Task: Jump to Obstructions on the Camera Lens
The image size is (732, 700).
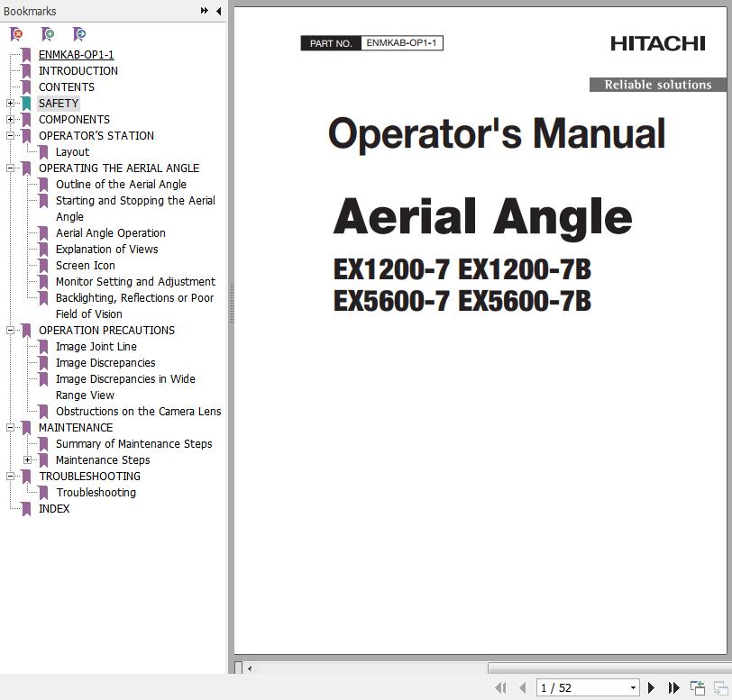Action: click(138, 412)
